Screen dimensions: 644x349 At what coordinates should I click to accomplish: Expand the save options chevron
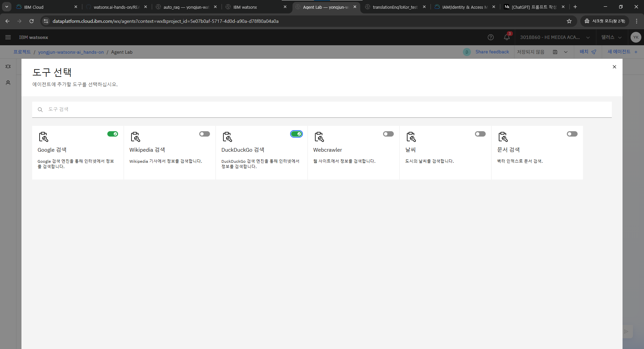click(566, 52)
